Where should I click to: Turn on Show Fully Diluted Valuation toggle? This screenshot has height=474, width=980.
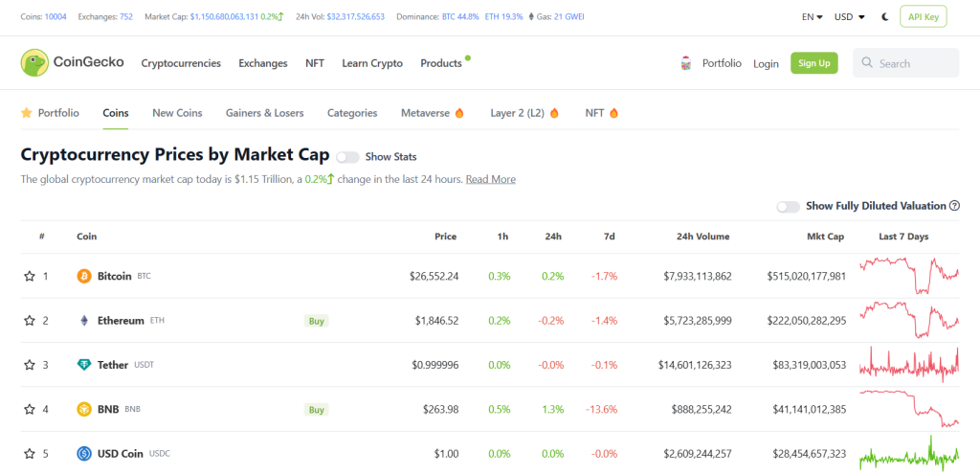788,206
